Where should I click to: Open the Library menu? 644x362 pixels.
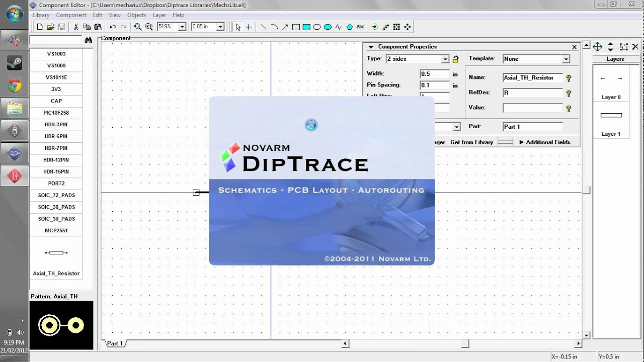(41, 15)
